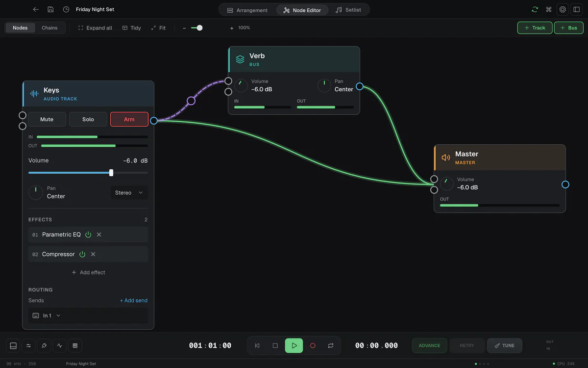This screenshot has height=368, width=588.
Task: Open version history clock icon
Action: coord(66,9)
